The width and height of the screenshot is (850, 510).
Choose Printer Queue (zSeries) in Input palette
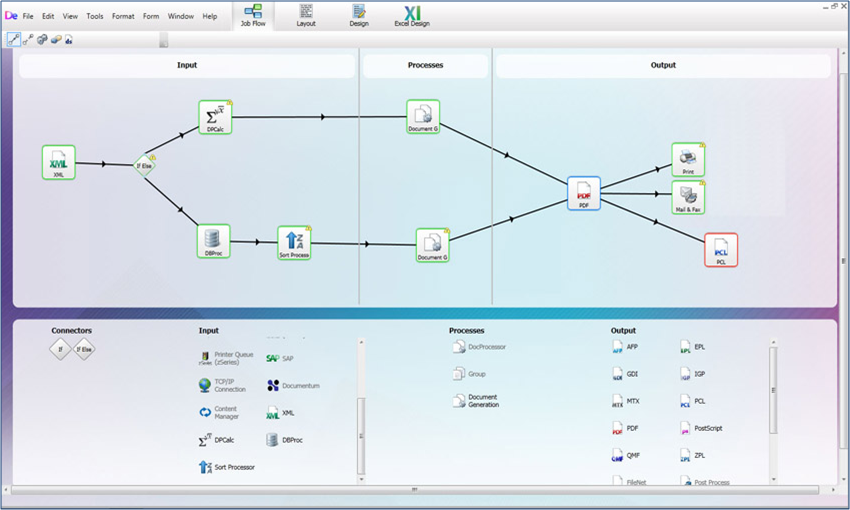coord(226,358)
